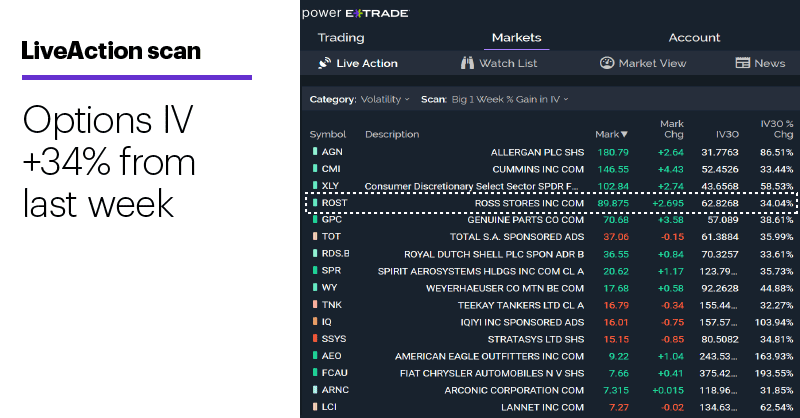Viewport: 800px width, 418px height.
Task: Click the Mark column sort arrow
Action: click(624, 134)
